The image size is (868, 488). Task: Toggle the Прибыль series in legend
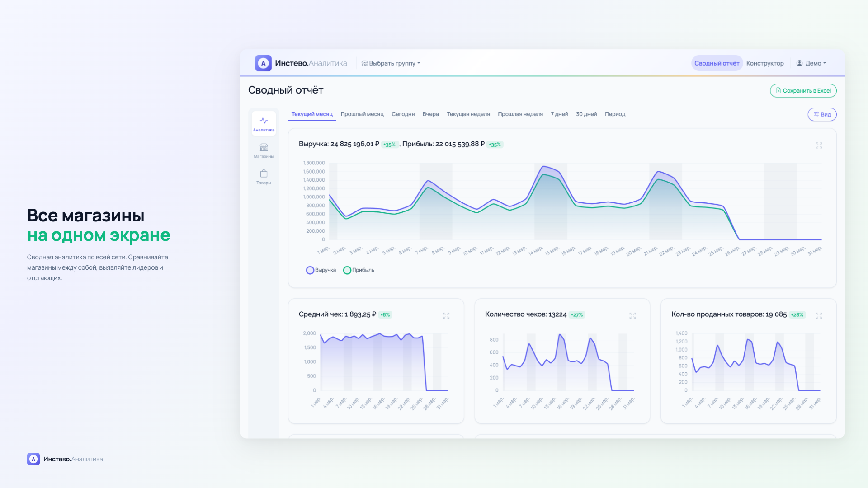[359, 270]
